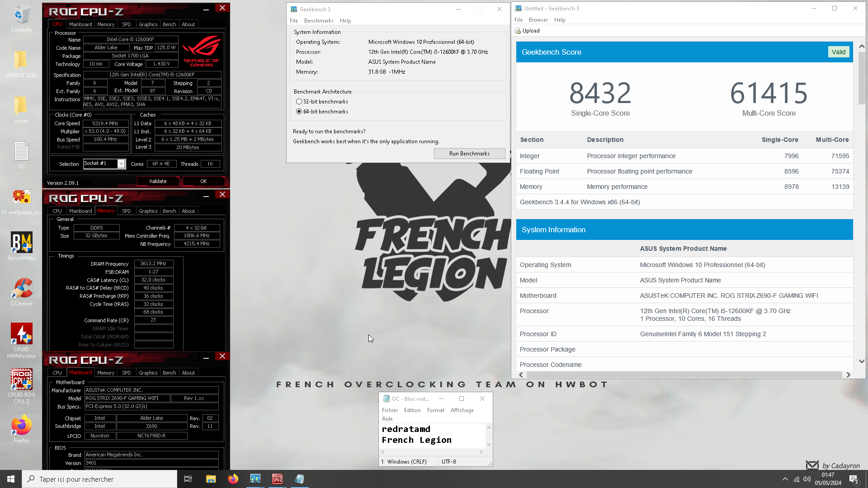Click Geekbench results scroll-down arrow
The width and height of the screenshot is (868, 488).
click(x=861, y=361)
